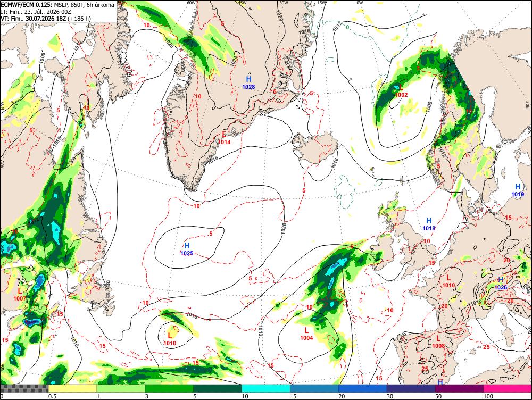Click the H 1018 high over North Sea
Image resolution: width=532 pixels, height=400 pixels.
click(x=429, y=224)
